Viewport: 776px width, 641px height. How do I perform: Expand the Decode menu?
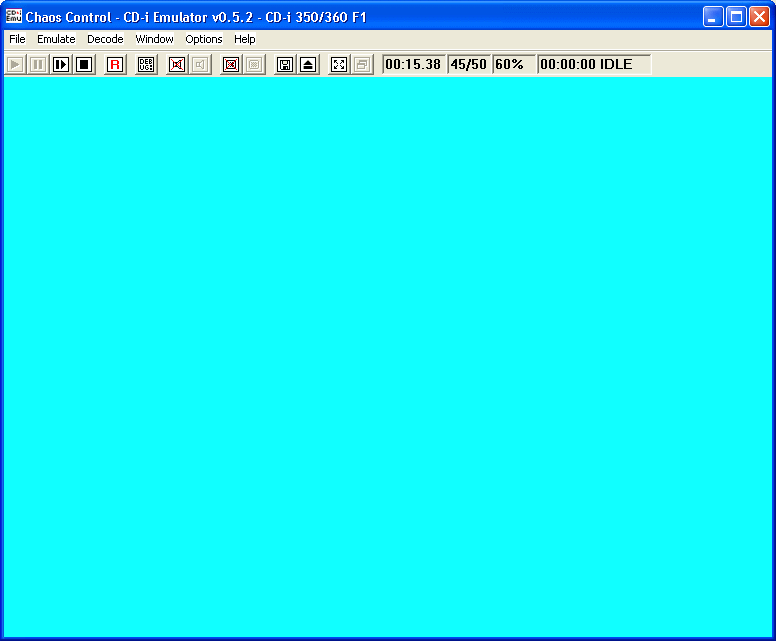point(105,39)
